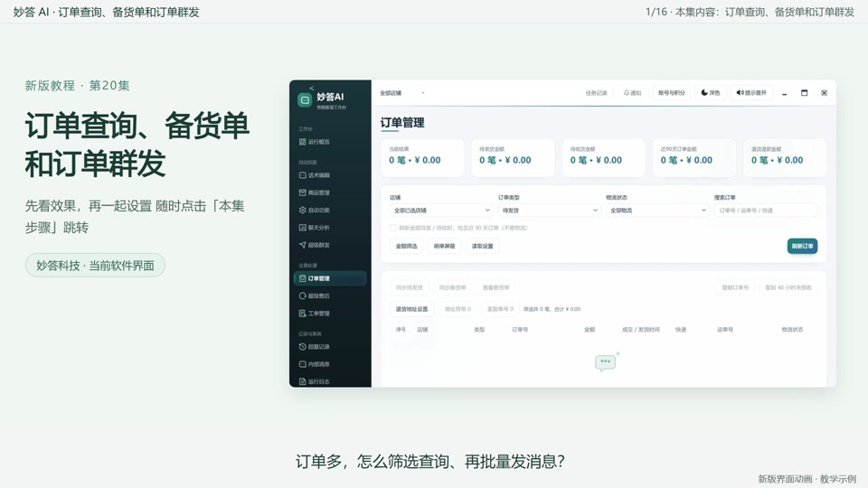Click the 同步待发货 button
Screen dimensions: 868x488
[409, 287]
